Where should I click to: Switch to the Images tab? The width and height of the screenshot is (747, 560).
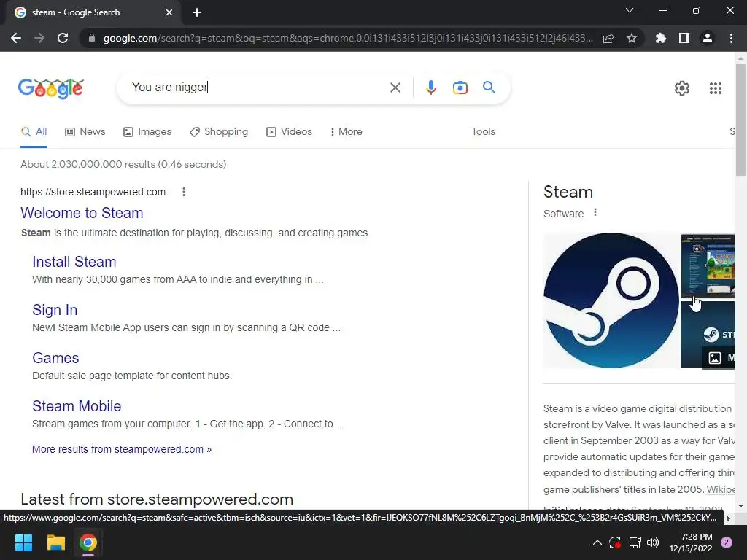[x=147, y=132]
